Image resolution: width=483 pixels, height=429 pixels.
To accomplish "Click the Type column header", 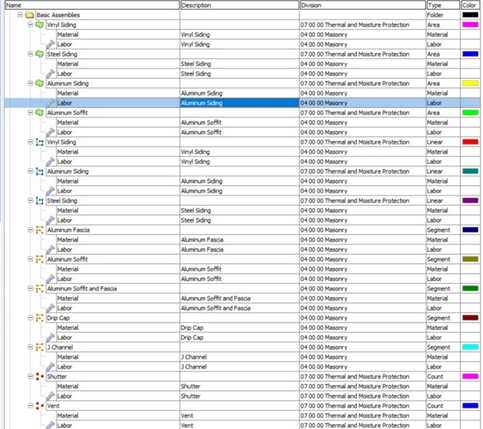I will click(443, 5).
